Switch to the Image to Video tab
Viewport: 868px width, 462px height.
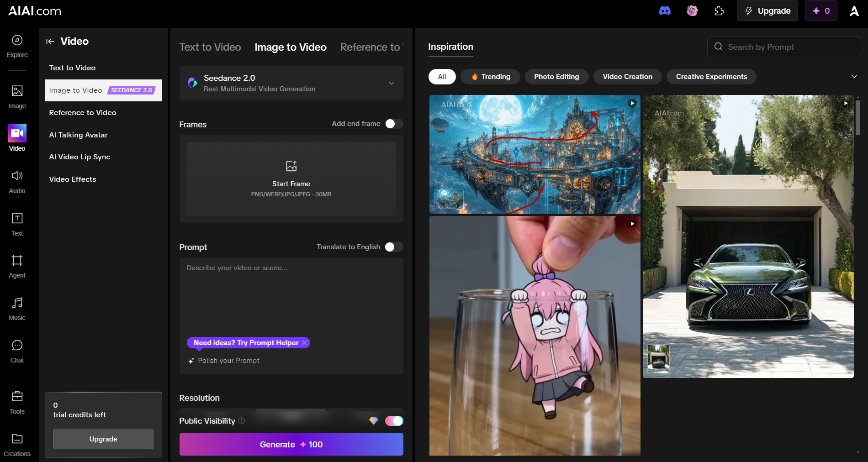pyautogui.click(x=291, y=47)
